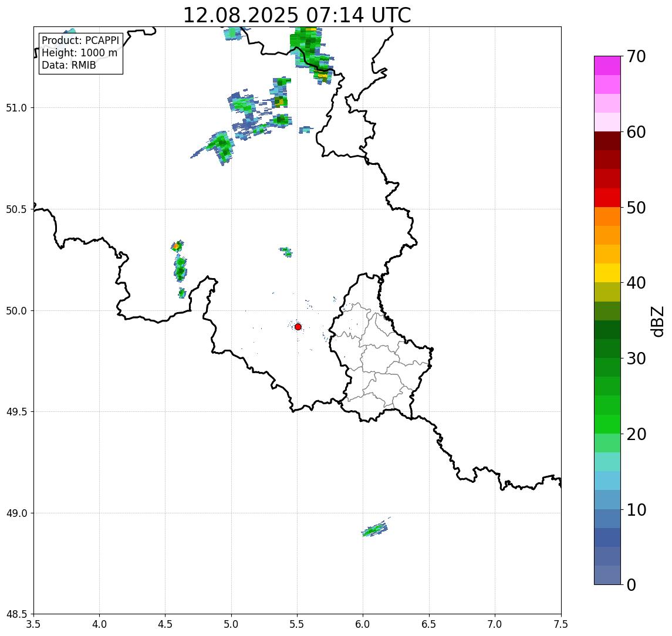This screenshot has height=636, width=672.
Task: Click the colorbar tick label 0
Action: click(632, 584)
